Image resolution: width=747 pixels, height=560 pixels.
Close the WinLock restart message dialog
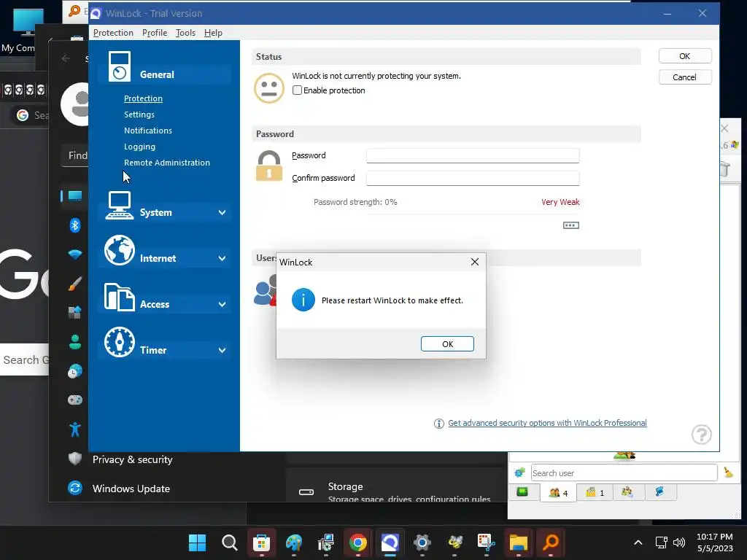click(x=474, y=262)
